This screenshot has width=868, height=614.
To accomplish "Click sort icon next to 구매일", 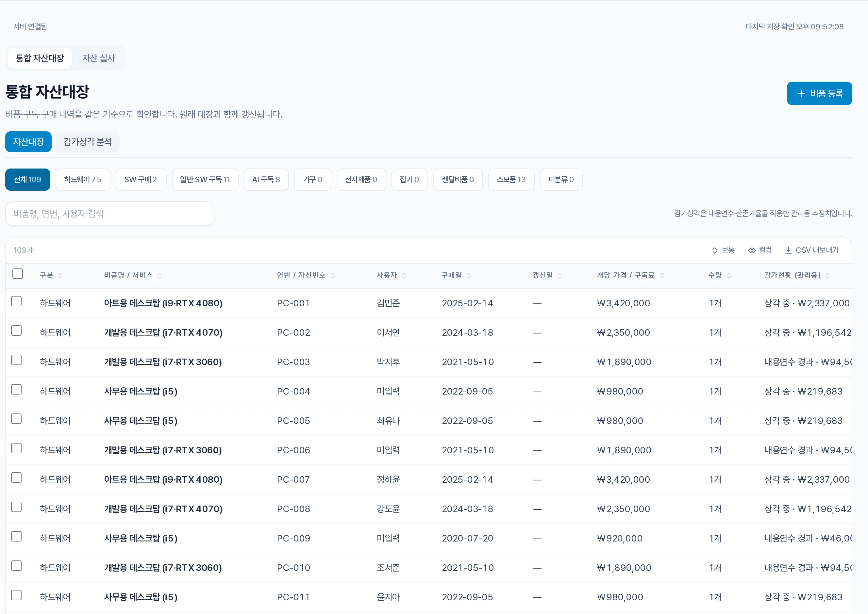I will tap(469, 276).
